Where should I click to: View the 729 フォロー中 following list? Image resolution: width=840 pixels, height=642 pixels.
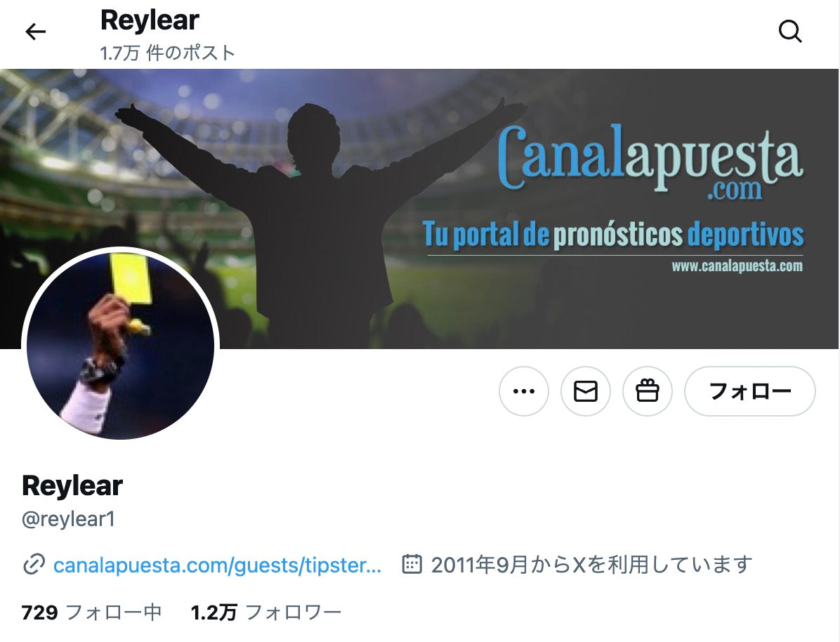coord(91,612)
